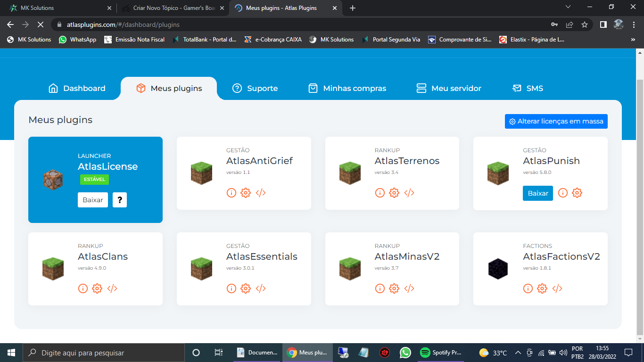Screen dimensions: 644x362
Task: Go to the Meu servidor tab
Action: click(x=449, y=89)
